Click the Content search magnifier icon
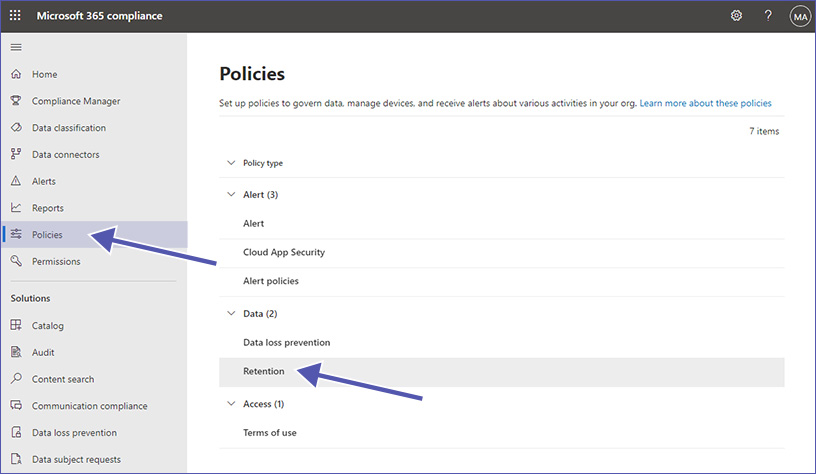816x474 pixels. (x=16, y=378)
